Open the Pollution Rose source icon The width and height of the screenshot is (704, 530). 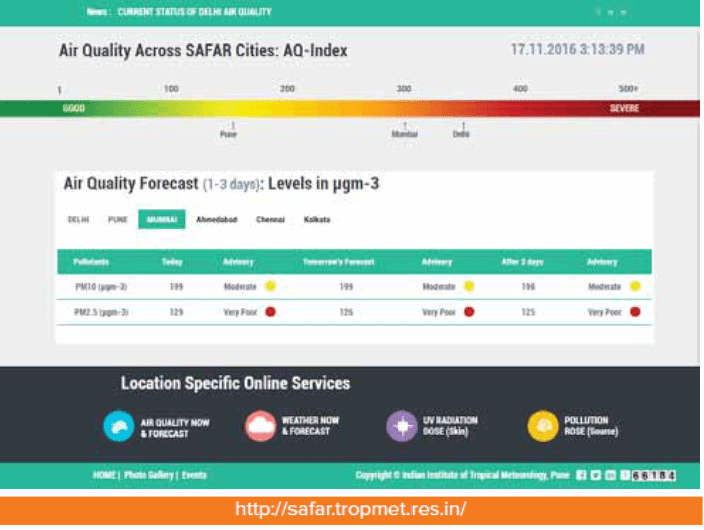542,427
